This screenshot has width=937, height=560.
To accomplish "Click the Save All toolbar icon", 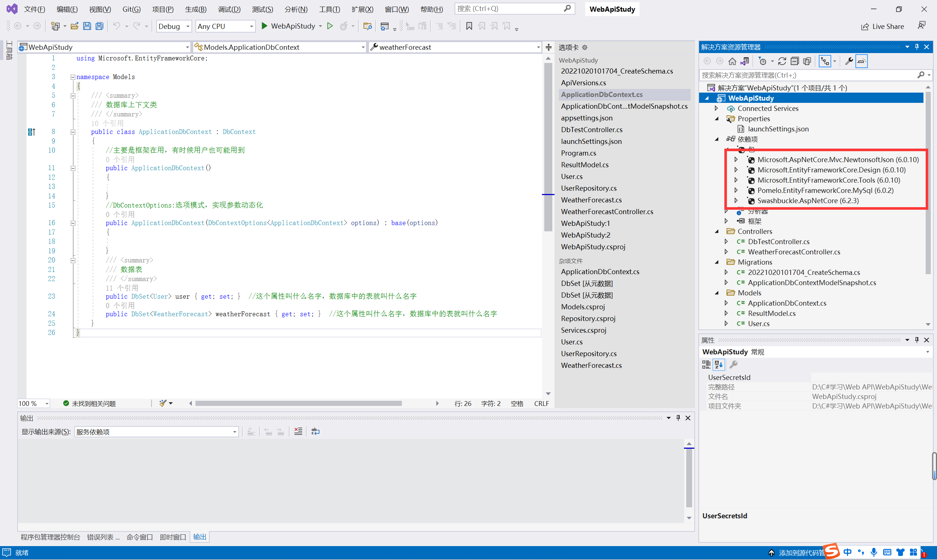I will point(99,26).
